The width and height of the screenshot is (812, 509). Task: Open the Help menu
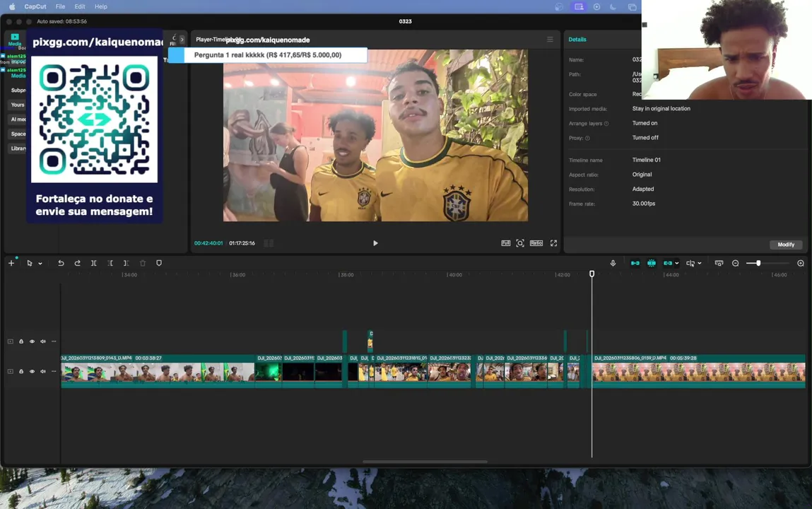point(101,7)
